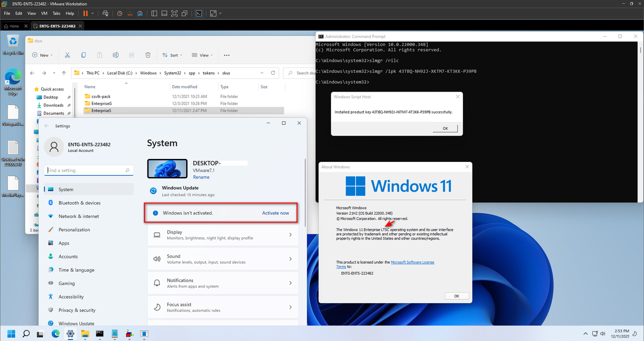Open the VMware VM menu
The width and height of the screenshot is (644, 341).
44,13
